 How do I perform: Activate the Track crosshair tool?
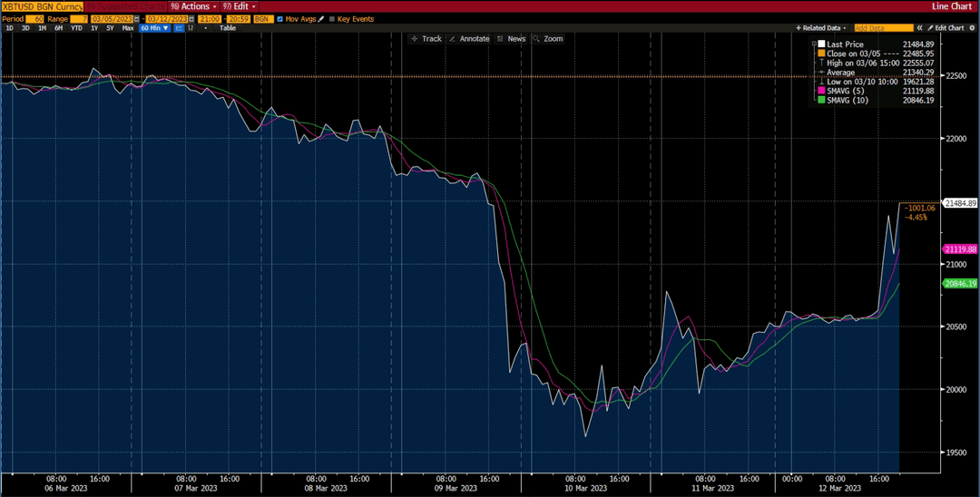[x=426, y=39]
